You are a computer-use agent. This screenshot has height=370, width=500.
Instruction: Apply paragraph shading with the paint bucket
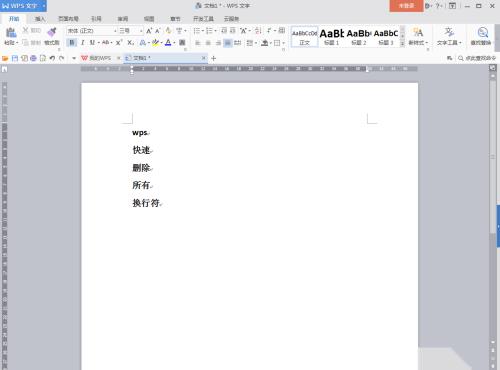coord(265,43)
